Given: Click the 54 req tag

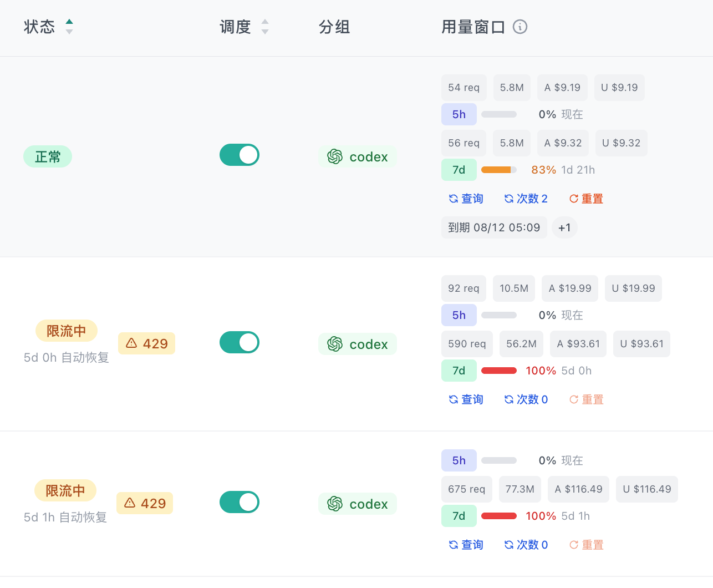Looking at the screenshot, I should (464, 88).
